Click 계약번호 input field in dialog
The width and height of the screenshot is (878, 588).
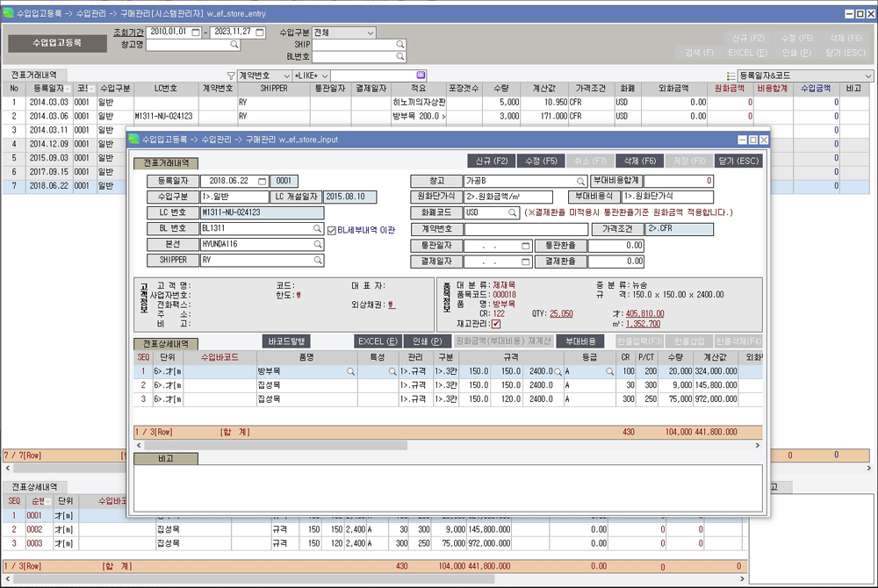[526, 229]
